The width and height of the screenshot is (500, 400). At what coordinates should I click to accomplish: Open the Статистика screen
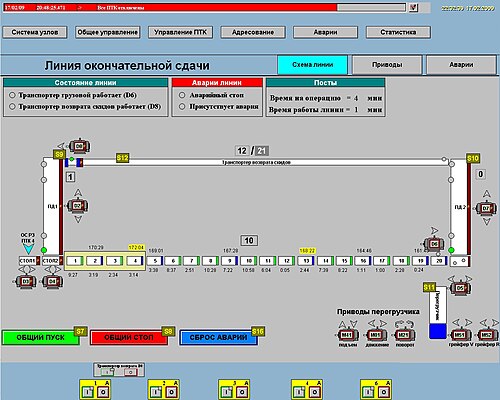398,32
